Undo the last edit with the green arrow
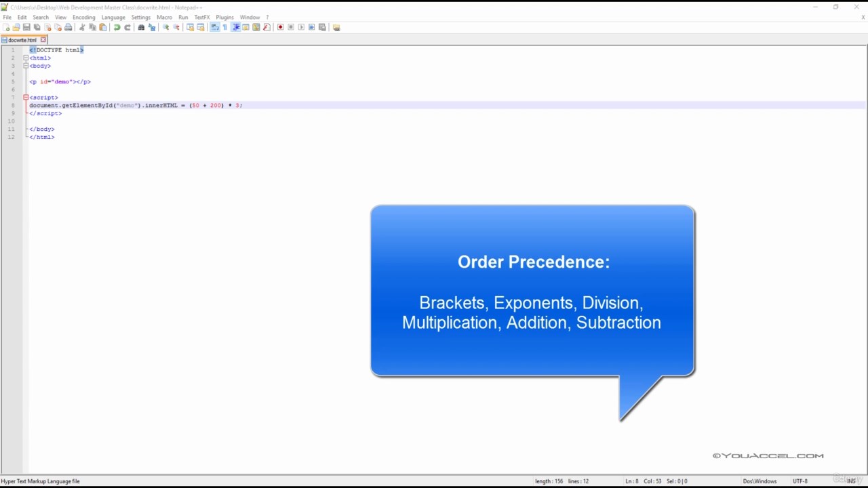This screenshot has width=868, height=488. coord(117,27)
